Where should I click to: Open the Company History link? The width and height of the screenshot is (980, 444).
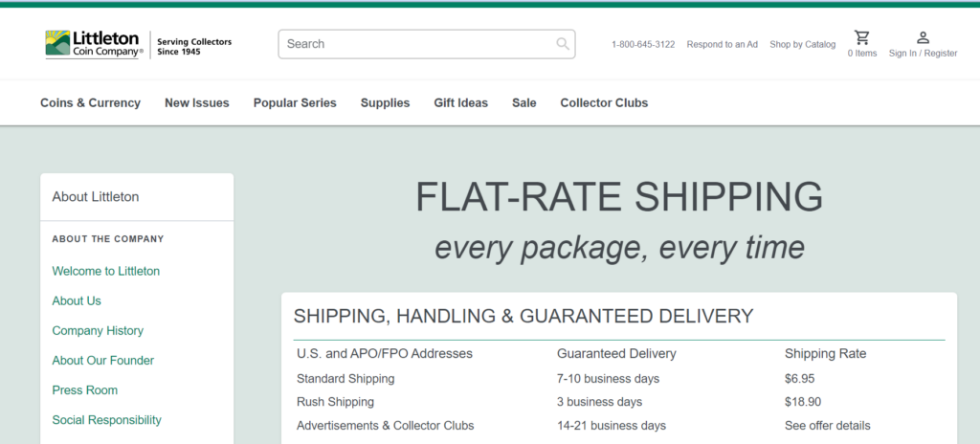point(98,330)
